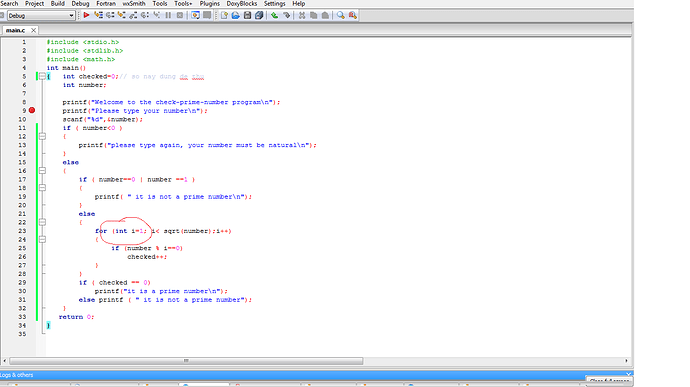
Task: Click the 'if ( checked == 0)' line
Action: (115, 283)
